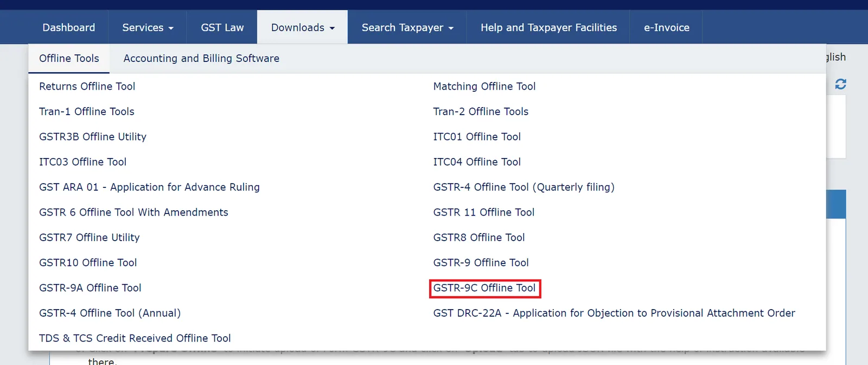Open GSTR-9A Offline Tool
The image size is (868, 365).
tap(90, 288)
